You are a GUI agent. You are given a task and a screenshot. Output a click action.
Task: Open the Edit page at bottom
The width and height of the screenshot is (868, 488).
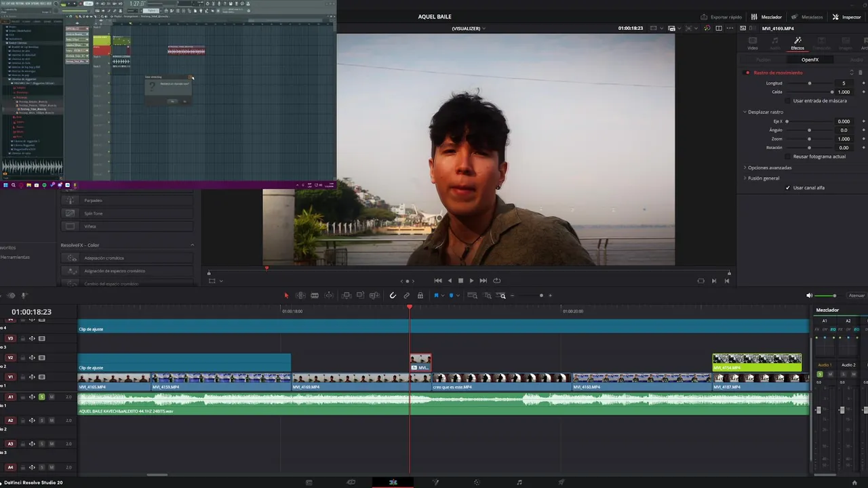[x=393, y=482]
